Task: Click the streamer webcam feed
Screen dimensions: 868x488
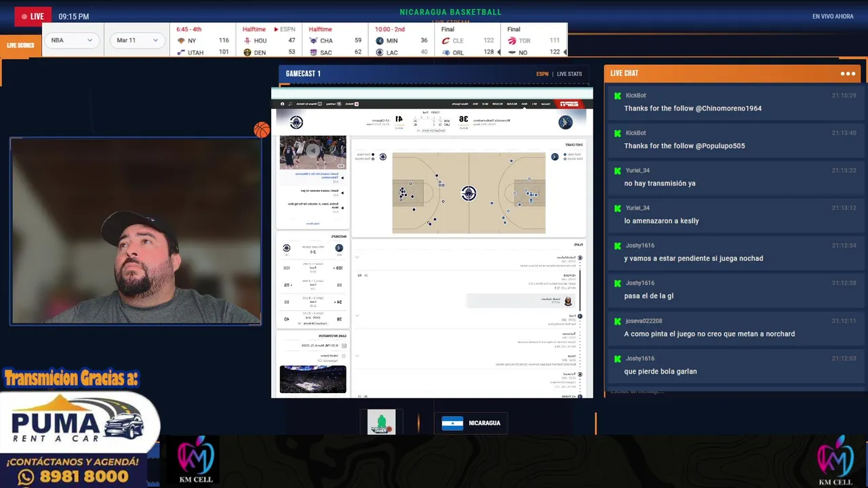Action: tap(136, 230)
